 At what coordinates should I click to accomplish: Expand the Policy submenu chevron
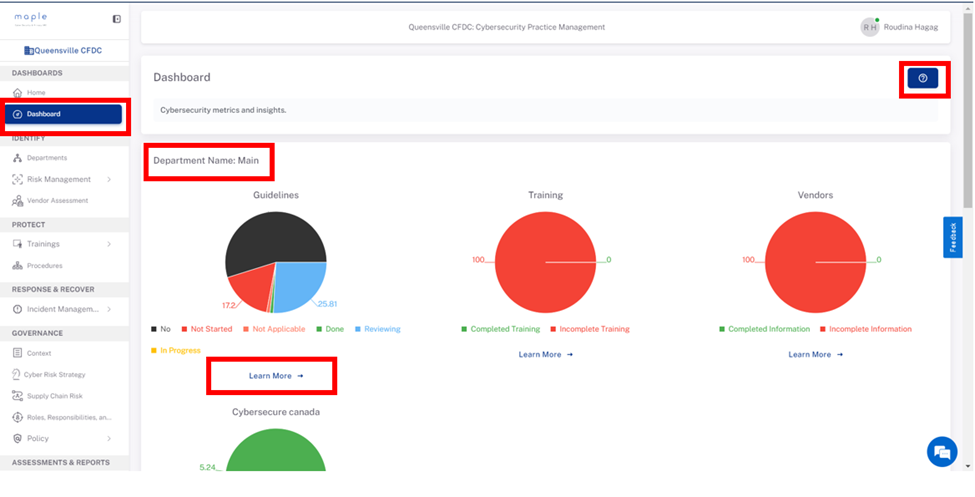click(109, 439)
